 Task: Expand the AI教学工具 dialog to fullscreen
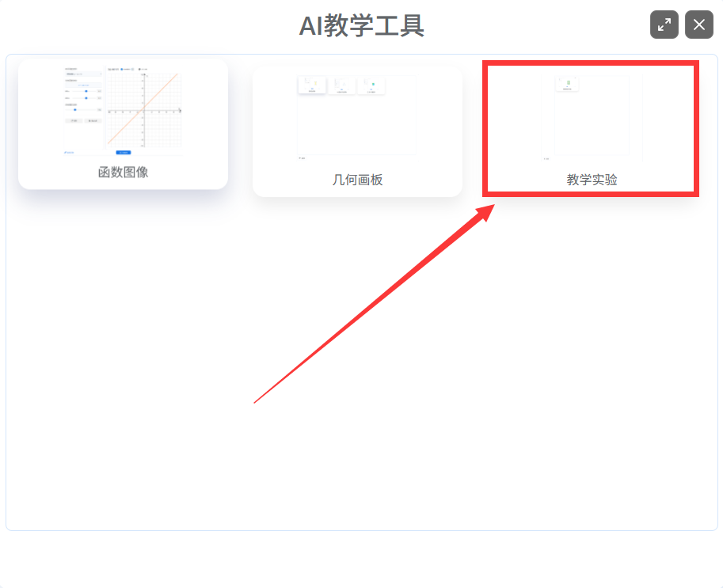(664, 25)
